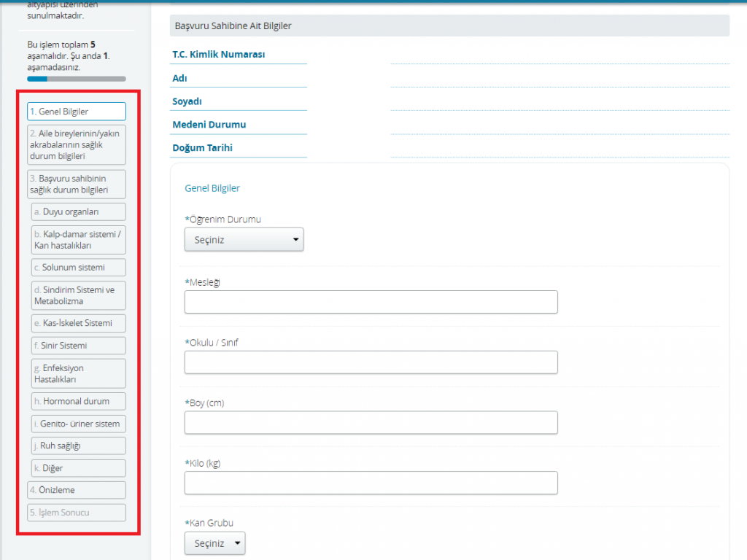
Task: Select the Genel Bilgiler step
Action: [77, 112]
